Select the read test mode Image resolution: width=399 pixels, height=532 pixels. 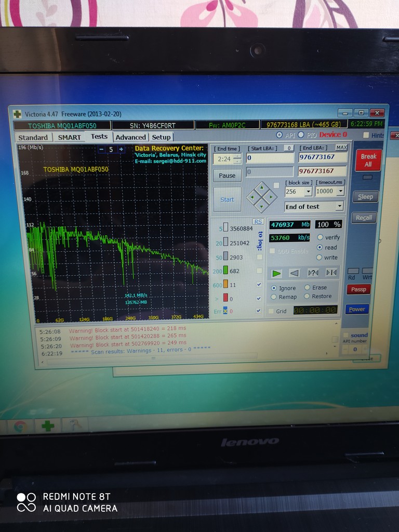click(x=320, y=247)
